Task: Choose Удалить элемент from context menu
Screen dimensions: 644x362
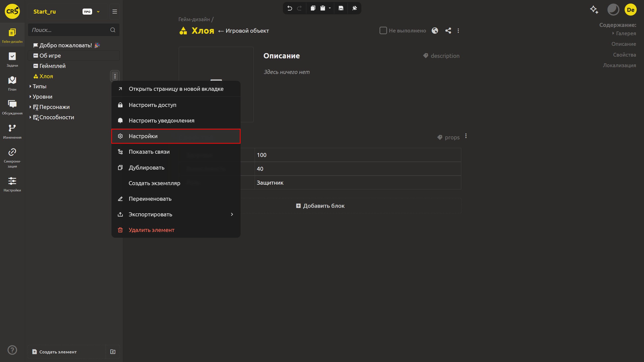Action: click(176, 230)
